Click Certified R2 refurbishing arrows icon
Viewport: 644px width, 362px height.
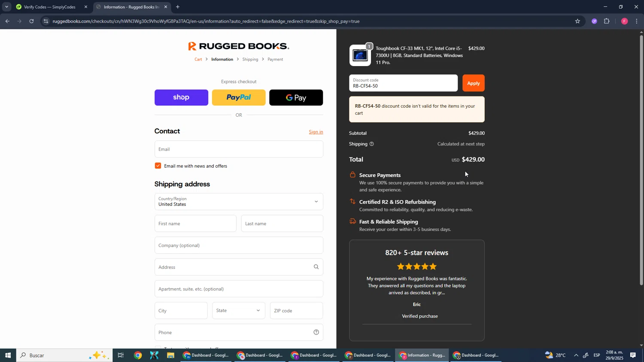click(352, 202)
